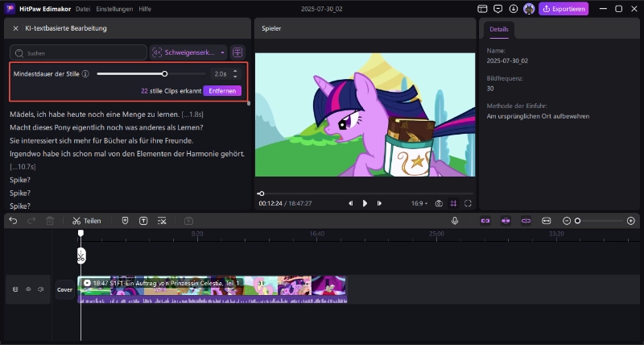Screen dimensions: 644x345
Task: Open the Einstellungen menu
Action: 114,9
